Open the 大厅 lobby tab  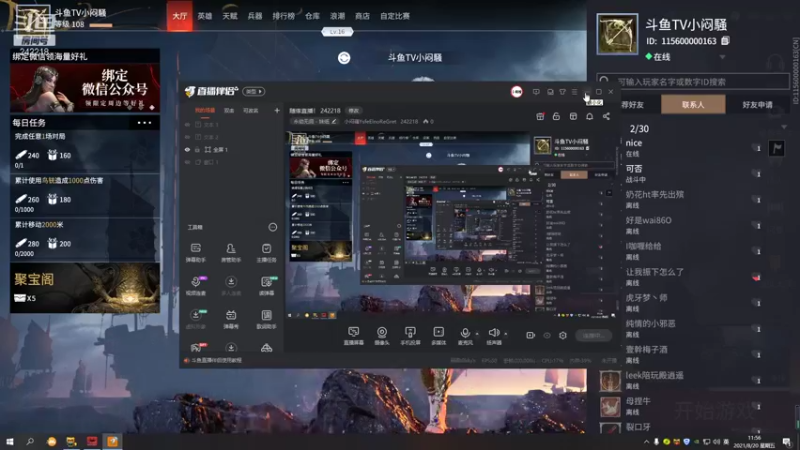point(180,16)
